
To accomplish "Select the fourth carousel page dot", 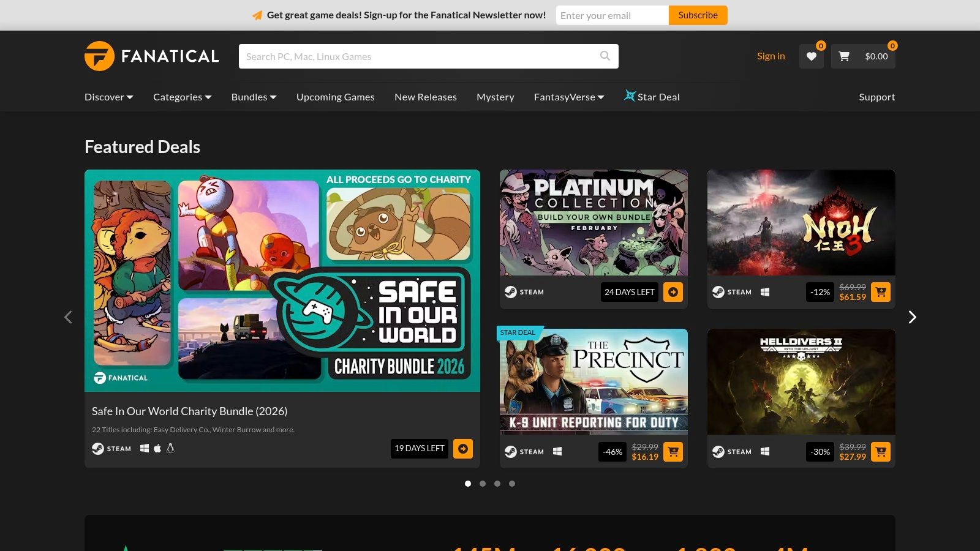I will click(512, 484).
